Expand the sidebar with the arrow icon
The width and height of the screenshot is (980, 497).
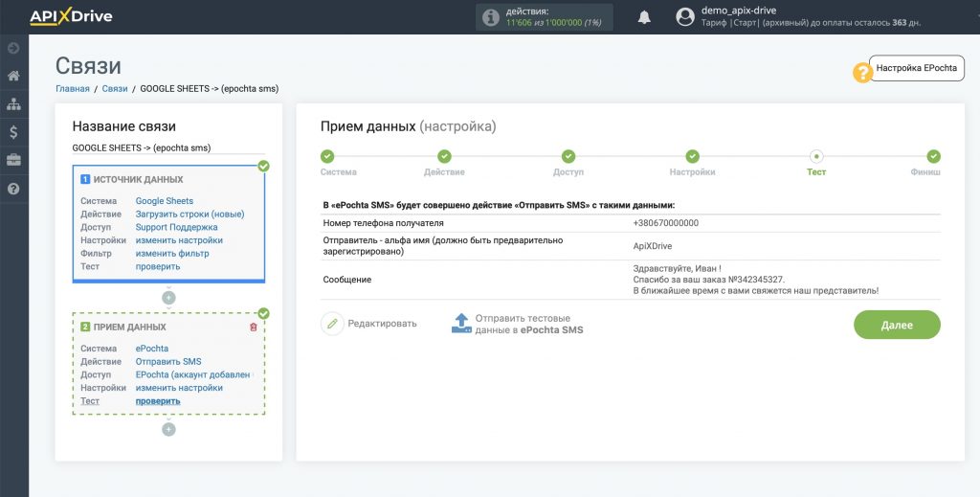[13, 48]
